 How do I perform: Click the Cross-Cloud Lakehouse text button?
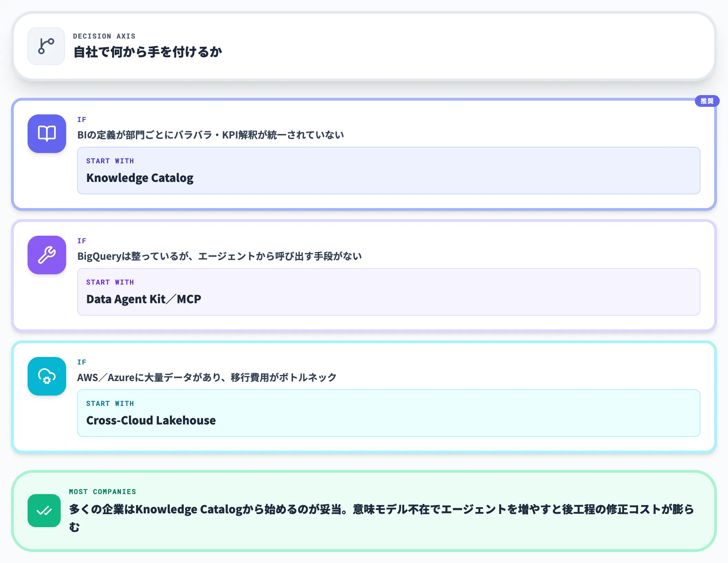tap(151, 420)
